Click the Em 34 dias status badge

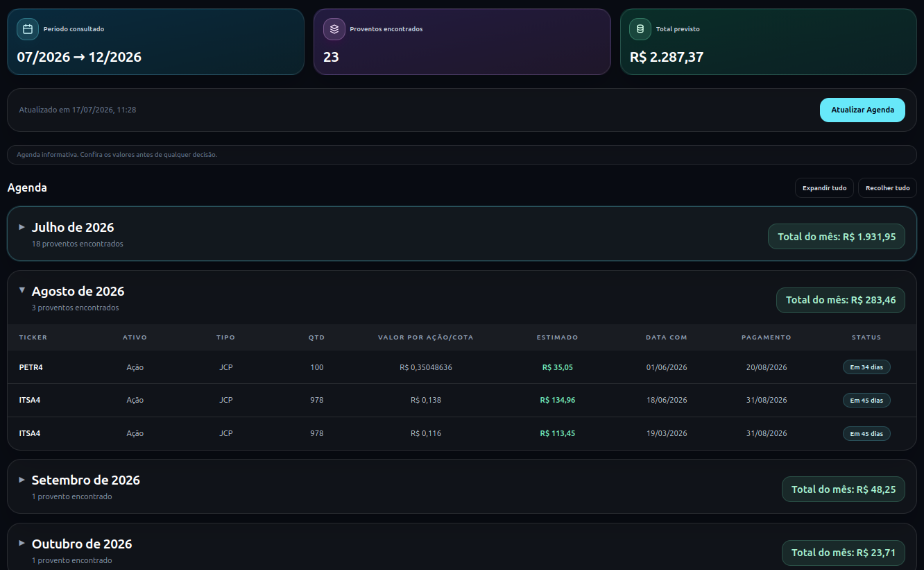[x=866, y=367]
